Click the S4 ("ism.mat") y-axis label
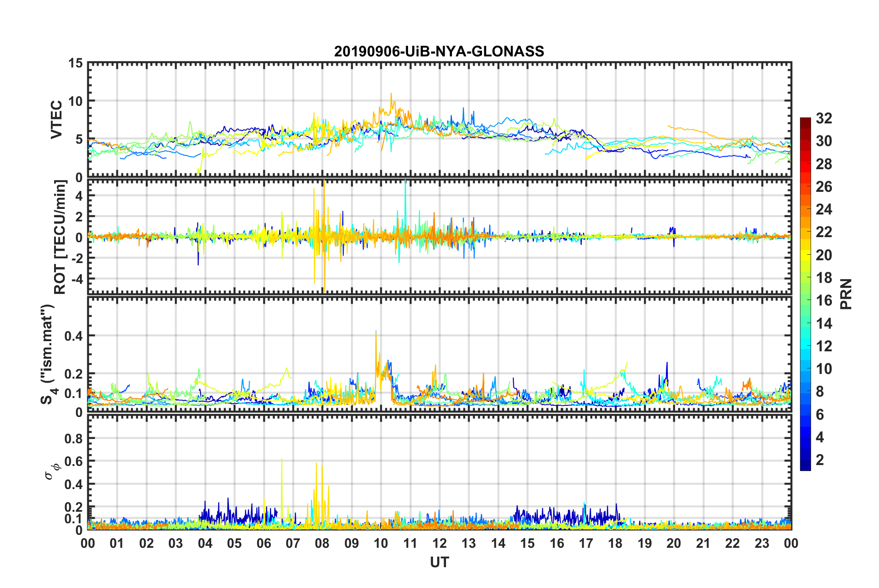The image size is (879, 588). click(x=48, y=354)
